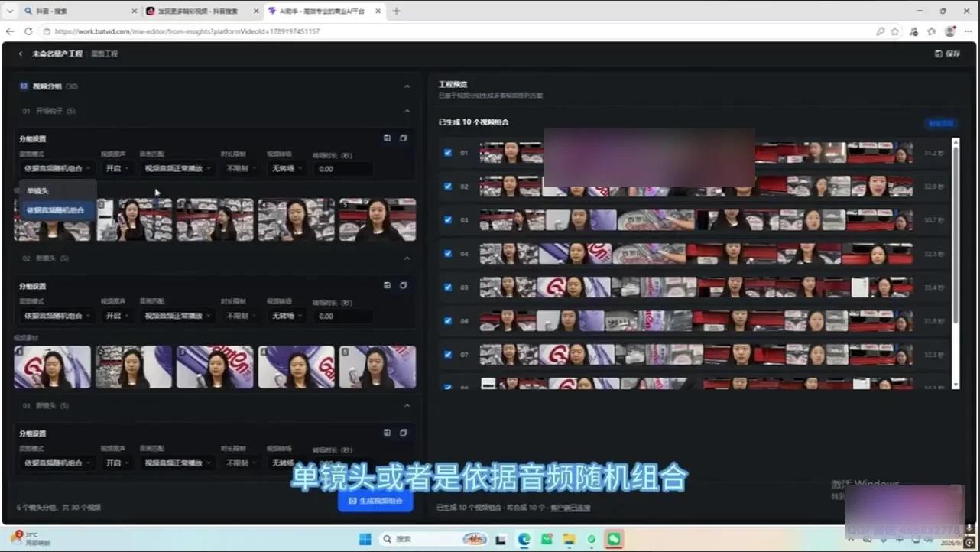980x552 pixels.
Task: Open group 03 音画匹配 dropdown
Action: [177, 463]
